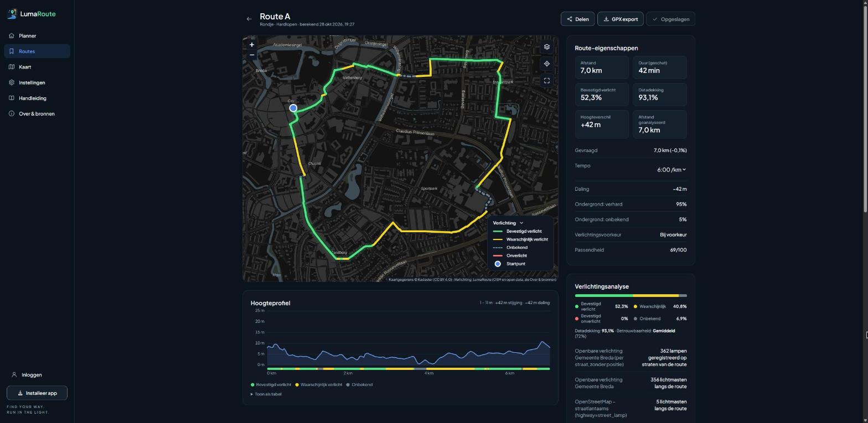
Task: Click the Betrouwbaarheid Gemiddeld text
Action: click(645, 331)
